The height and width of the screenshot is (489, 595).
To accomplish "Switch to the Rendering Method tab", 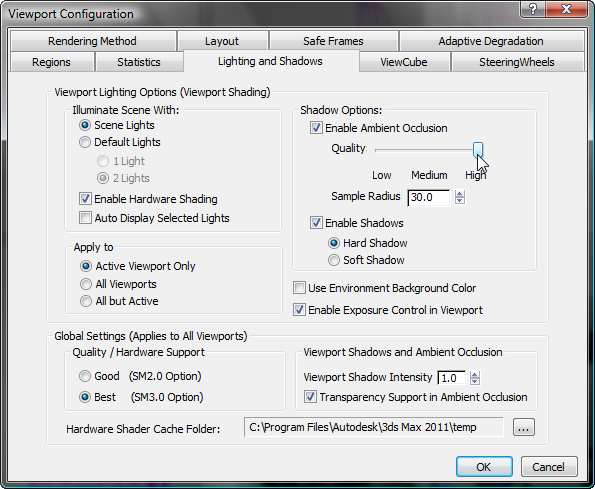I will (x=93, y=41).
